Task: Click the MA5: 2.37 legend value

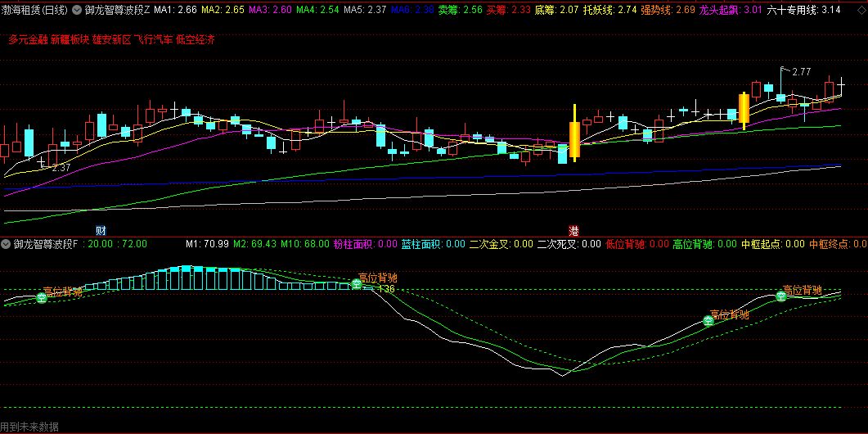Action: pos(366,10)
